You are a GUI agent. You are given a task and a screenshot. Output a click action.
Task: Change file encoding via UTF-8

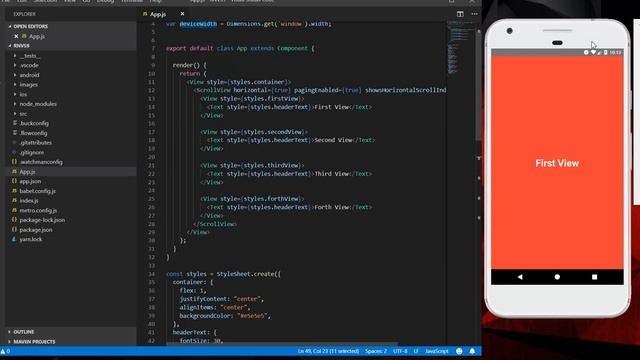click(400, 351)
